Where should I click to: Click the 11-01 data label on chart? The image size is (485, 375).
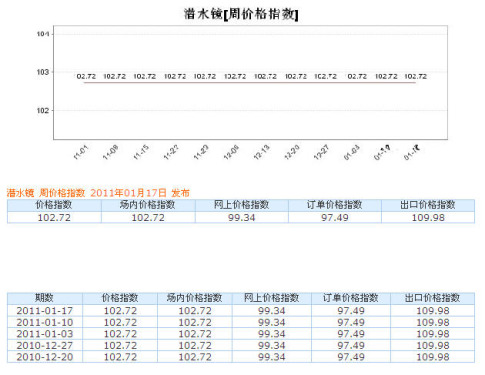coord(86,76)
